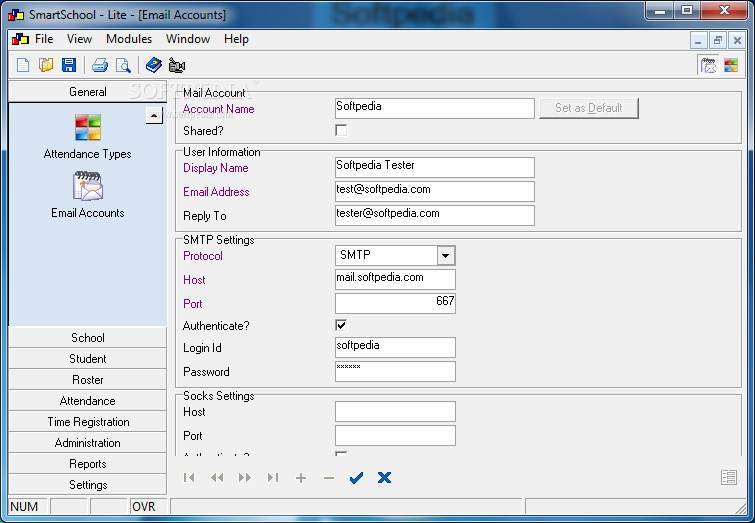Image resolution: width=755 pixels, height=523 pixels.
Task: Click the video camera toolbar icon
Action: 177,65
